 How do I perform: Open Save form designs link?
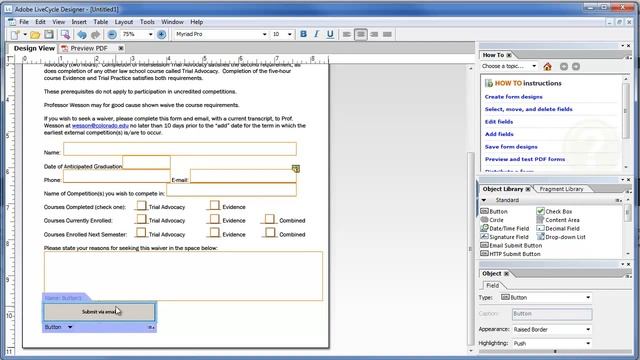coord(511,147)
